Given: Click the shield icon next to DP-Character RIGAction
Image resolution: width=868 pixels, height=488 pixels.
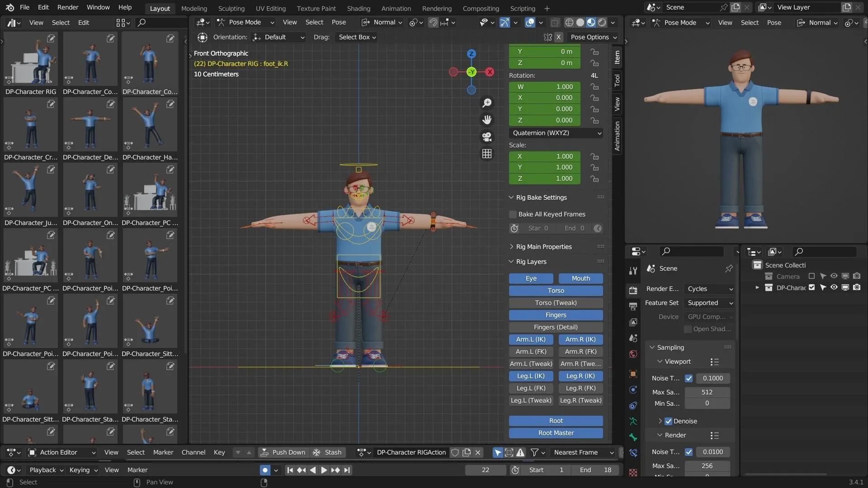Looking at the screenshot, I should tap(455, 452).
